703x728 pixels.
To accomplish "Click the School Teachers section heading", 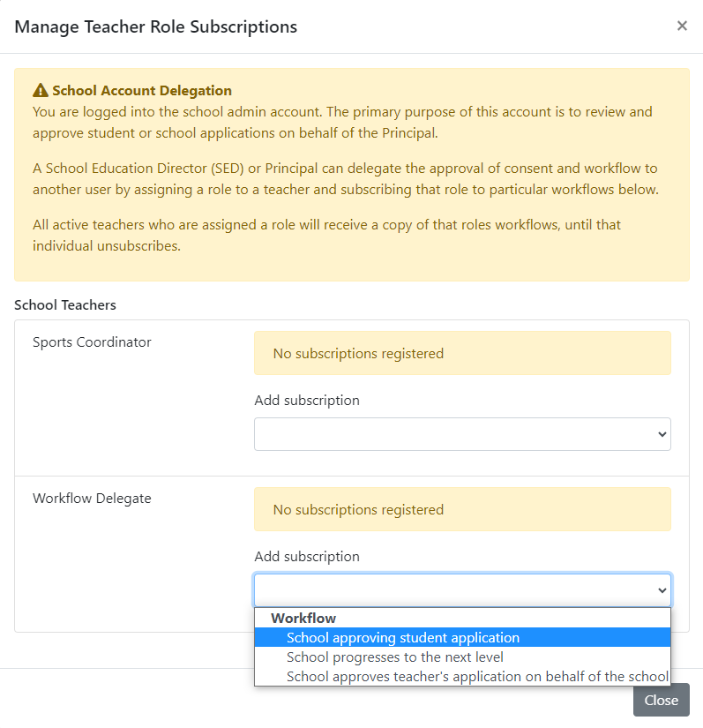I will (x=65, y=305).
